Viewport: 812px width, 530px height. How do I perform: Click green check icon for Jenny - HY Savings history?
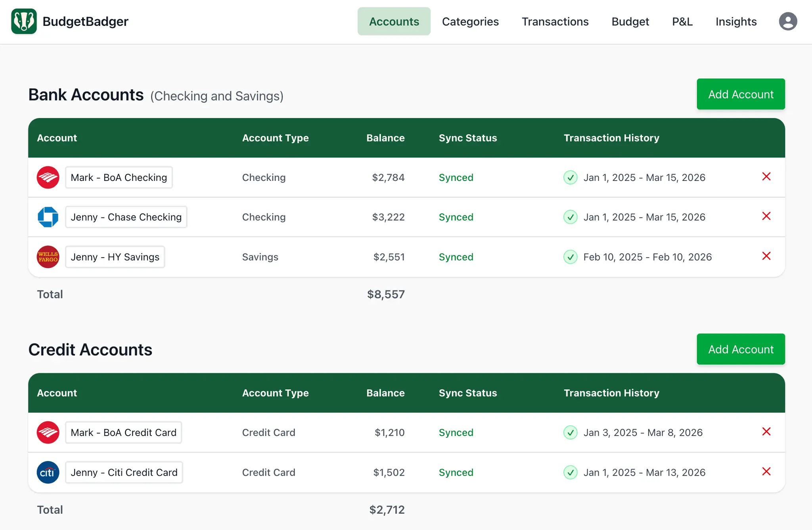(570, 257)
